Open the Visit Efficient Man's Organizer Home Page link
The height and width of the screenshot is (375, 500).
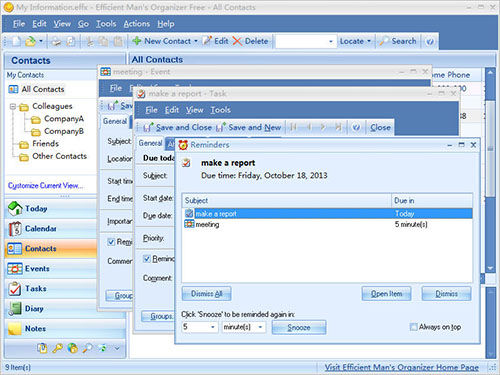pos(402,367)
